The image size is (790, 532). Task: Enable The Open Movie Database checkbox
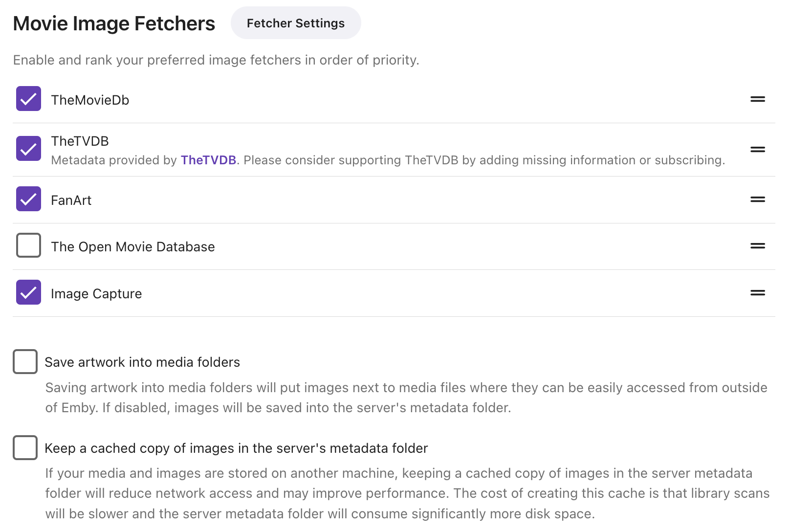click(x=28, y=245)
